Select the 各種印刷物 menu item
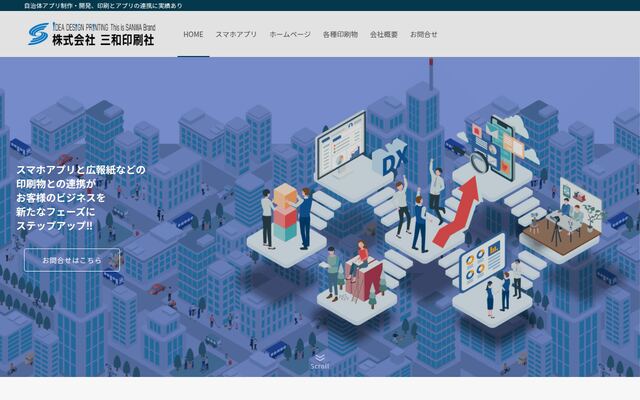The image size is (640, 400). (340, 34)
